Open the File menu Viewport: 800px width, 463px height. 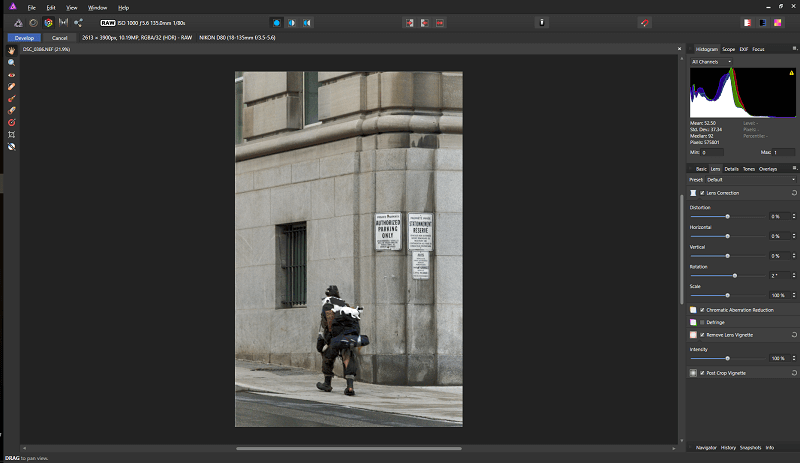point(32,8)
